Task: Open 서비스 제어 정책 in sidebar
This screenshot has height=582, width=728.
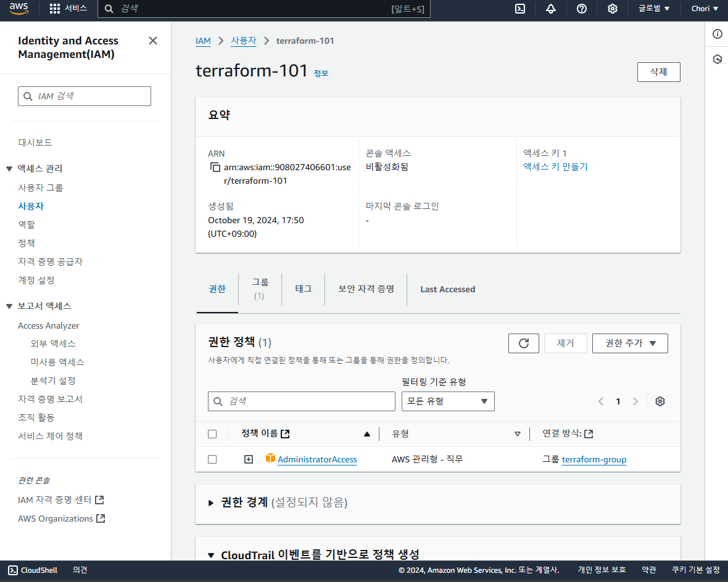Action: coord(50,436)
